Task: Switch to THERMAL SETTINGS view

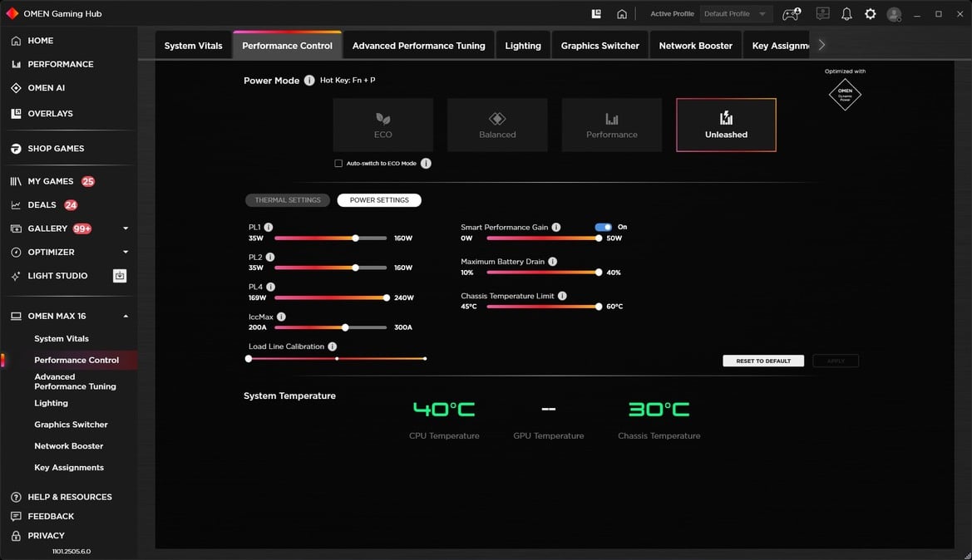Action: [288, 200]
